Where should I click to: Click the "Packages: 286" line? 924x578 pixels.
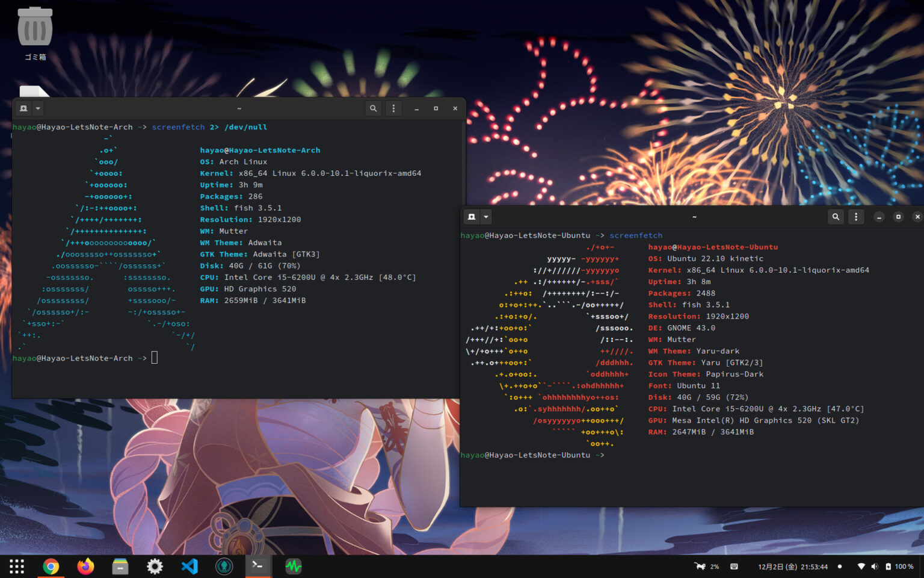(231, 197)
